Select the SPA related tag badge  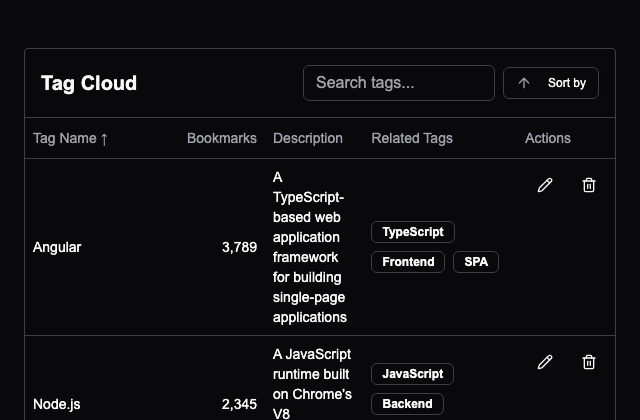coord(476,262)
